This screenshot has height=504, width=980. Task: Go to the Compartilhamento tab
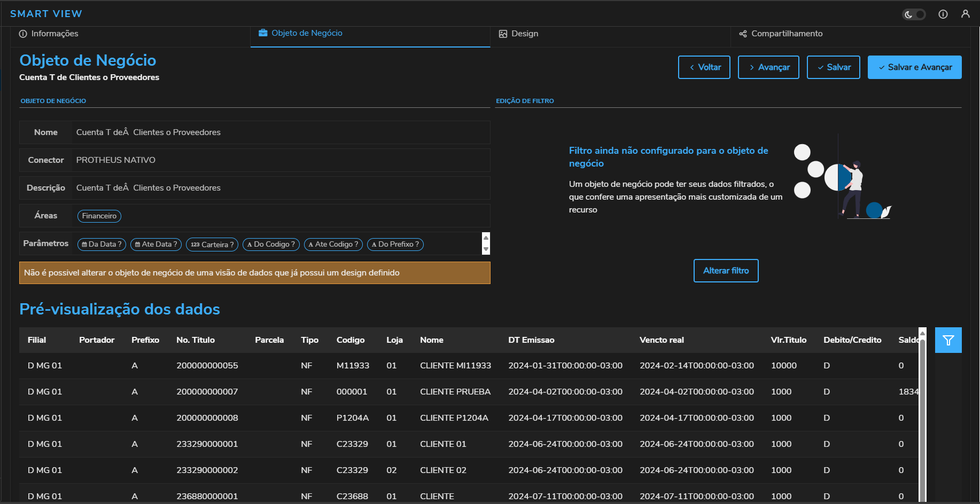[x=781, y=34]
